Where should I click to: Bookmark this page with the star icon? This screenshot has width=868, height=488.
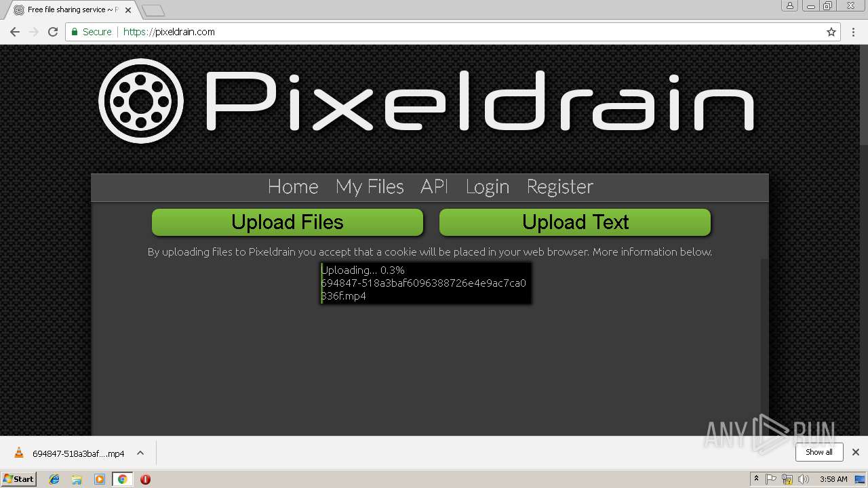point(831,32)
